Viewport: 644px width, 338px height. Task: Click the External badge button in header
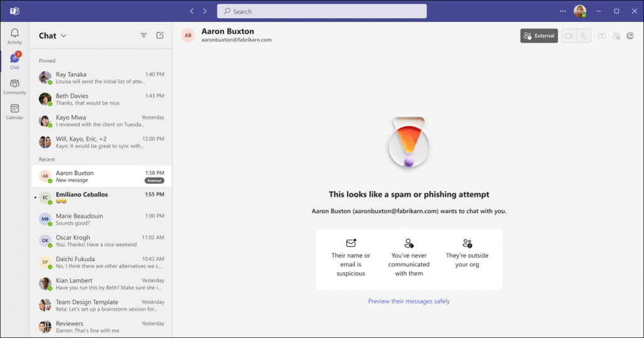tap(539, 36)
